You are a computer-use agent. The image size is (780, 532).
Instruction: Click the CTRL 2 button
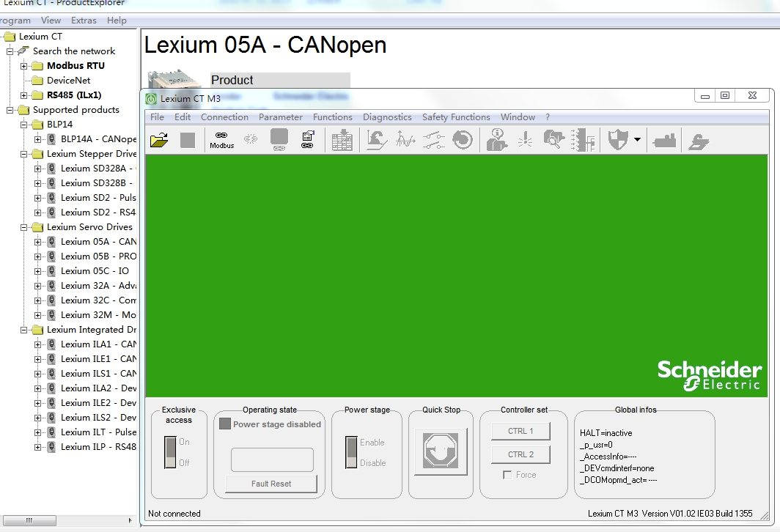pos(520,454)
